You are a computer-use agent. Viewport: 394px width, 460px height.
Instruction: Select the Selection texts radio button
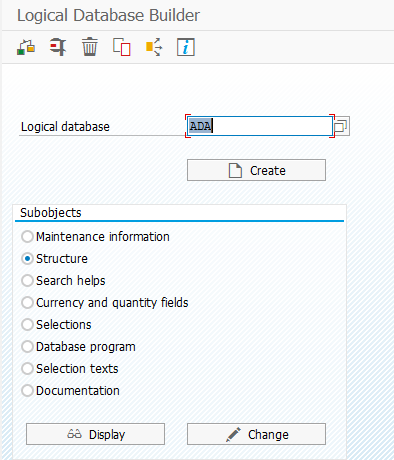point(27,369)
